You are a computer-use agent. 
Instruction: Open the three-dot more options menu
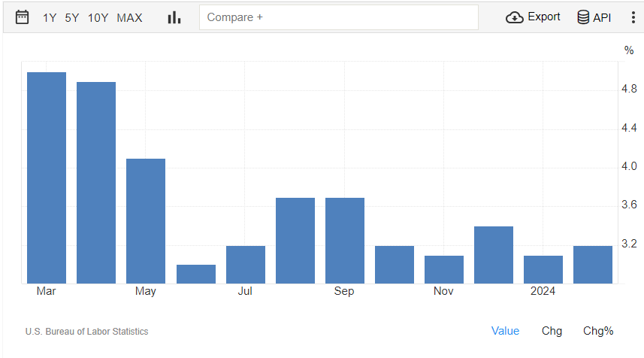[x=633, y=17]
